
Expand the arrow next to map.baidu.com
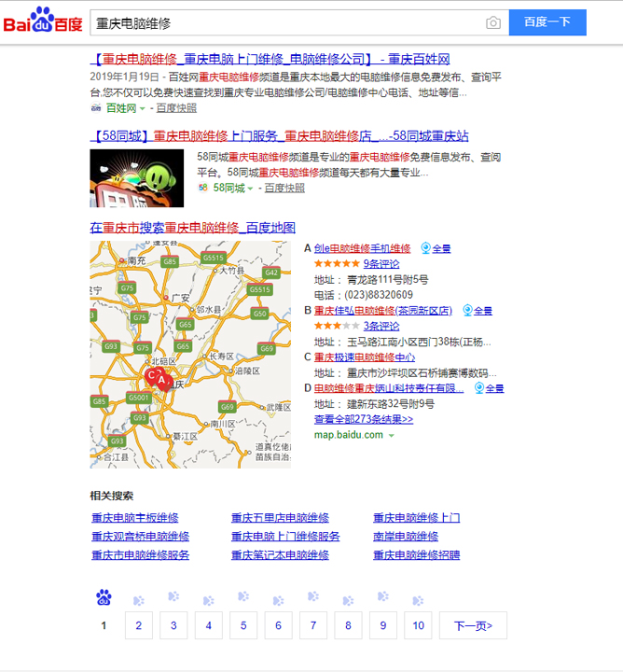point(392,436)
